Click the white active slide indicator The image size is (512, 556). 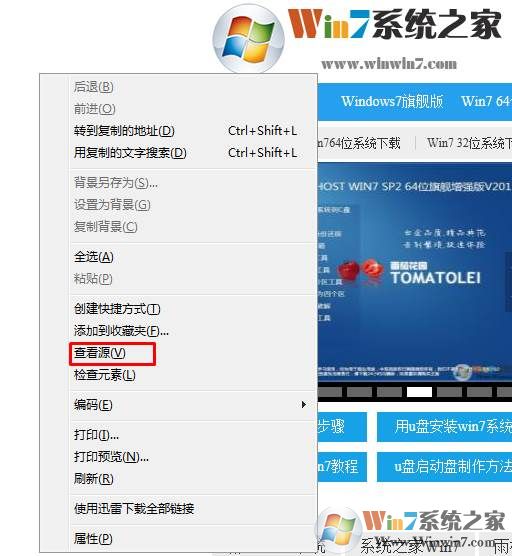pyautogui.click(x=419, y=392)
